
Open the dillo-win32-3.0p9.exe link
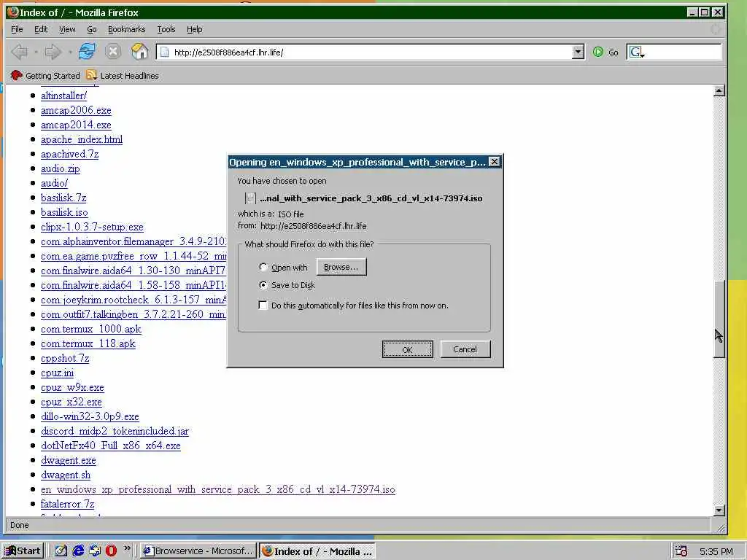(90, 416)
